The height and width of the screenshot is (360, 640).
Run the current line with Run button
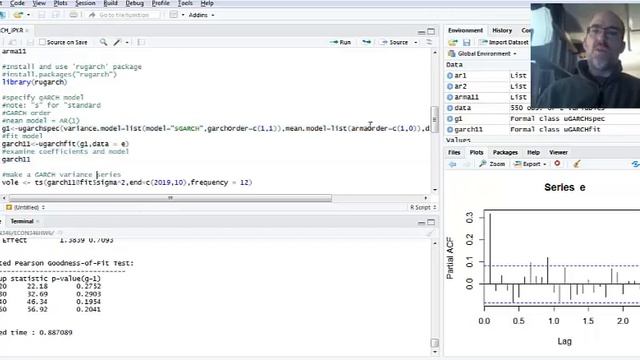tap(340, 42)
